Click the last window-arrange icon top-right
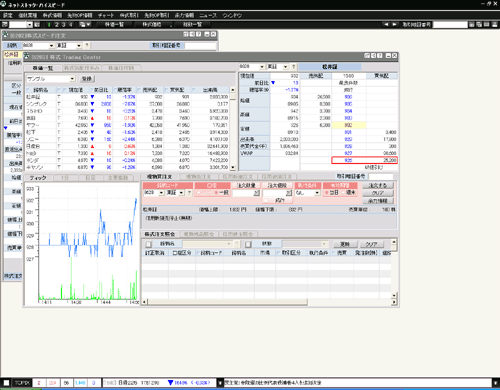Screen dimensions: 500x390 pos(494,25)
